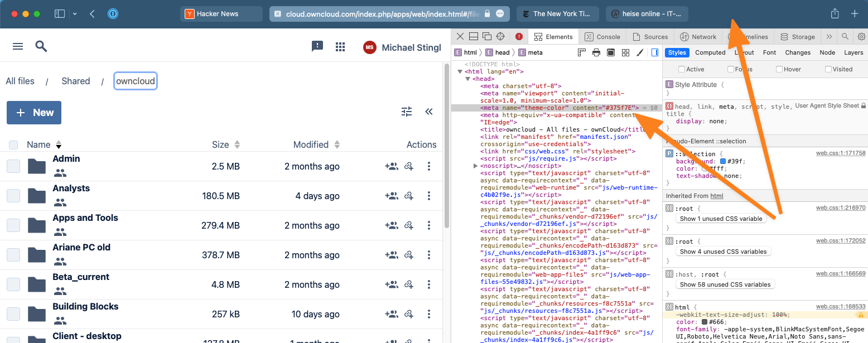Click quick link icon for Building Blocks
The image size is (868, 343).
coord(409,314)
